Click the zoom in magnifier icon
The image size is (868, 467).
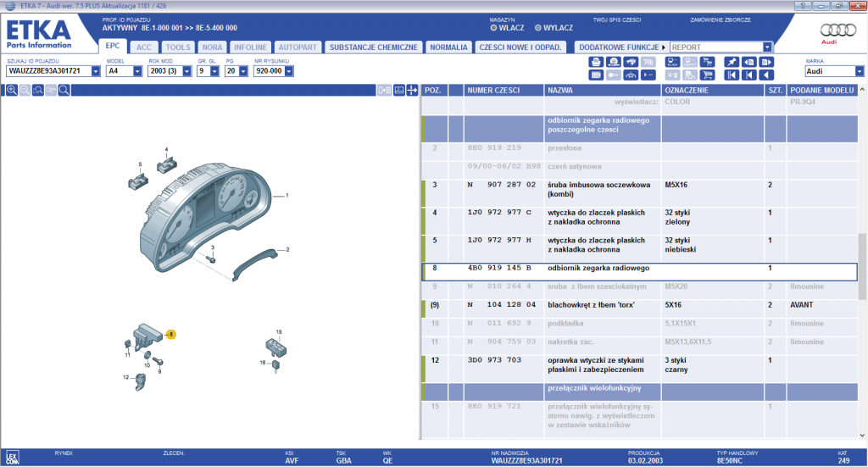[11, 90]
